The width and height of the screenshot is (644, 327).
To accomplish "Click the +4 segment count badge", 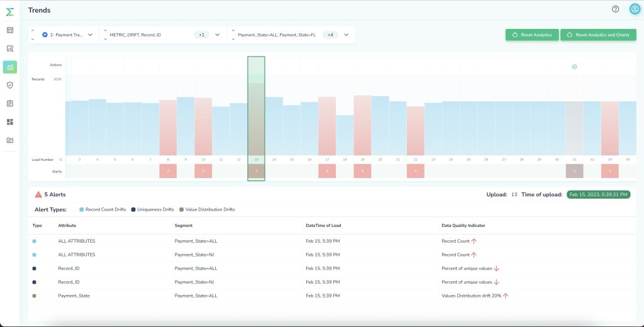I will [330, 35].
